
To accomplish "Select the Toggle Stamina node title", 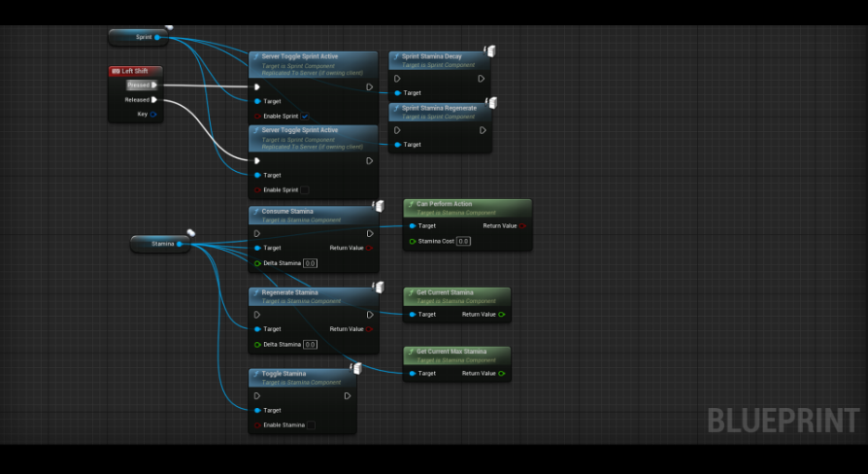I will [x=284, y=374].
